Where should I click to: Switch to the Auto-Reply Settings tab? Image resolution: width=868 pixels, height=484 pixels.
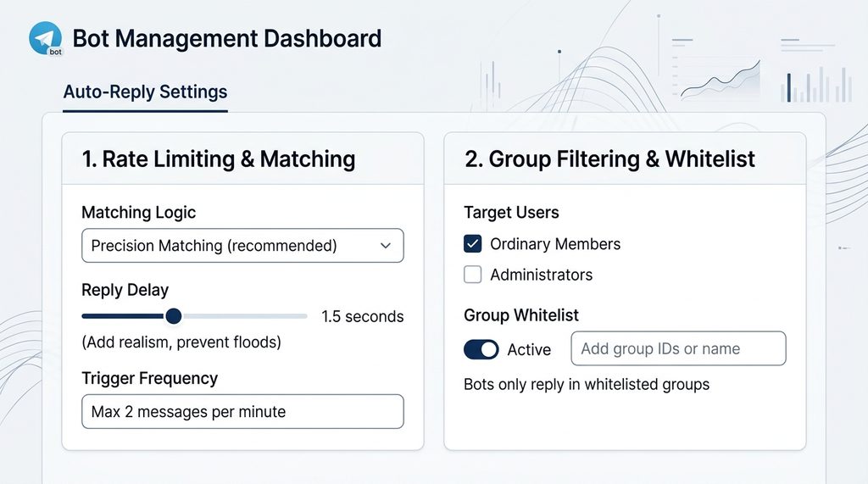(145, 92)
